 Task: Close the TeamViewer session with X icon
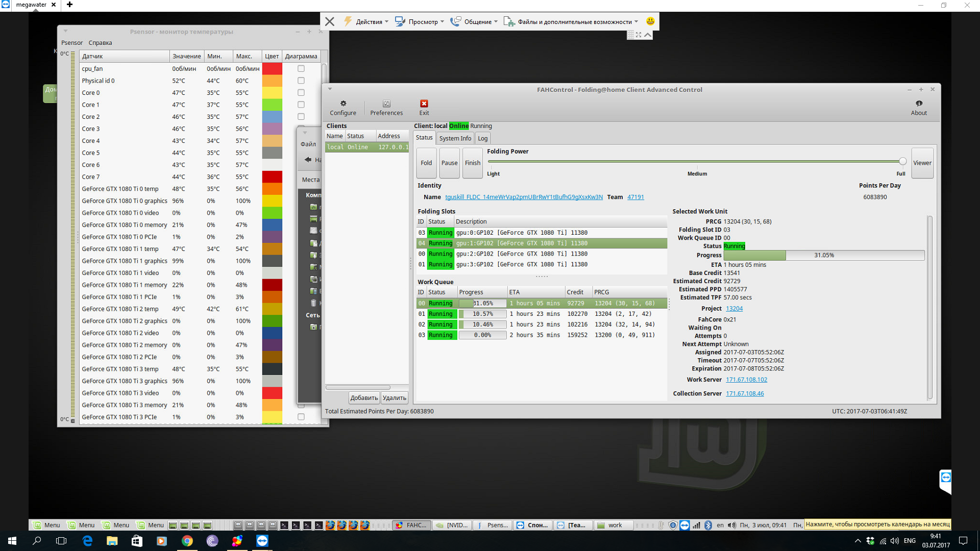(330, 21)
